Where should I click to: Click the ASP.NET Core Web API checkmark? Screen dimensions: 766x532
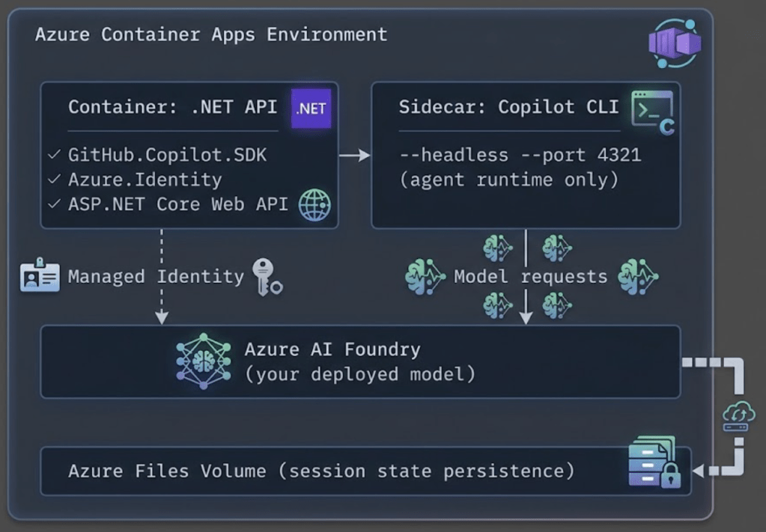coord(54,204)
